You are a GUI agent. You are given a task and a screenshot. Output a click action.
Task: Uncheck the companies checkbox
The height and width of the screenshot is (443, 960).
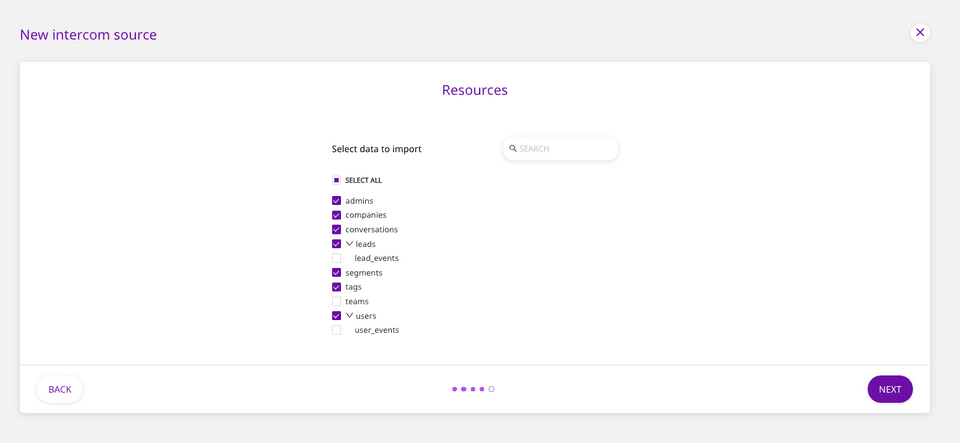click(x=336, y=215)
